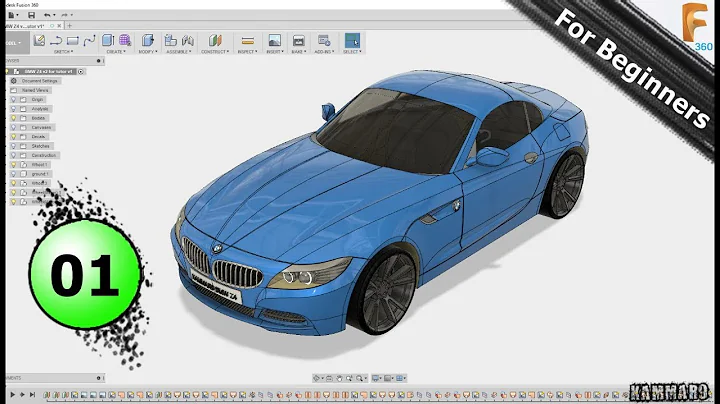Image resolution: width=720 pixels, height=404 pixels.
Task: Toggle visibility bulb for Analysis folder
Action: (x=13, y=109)
